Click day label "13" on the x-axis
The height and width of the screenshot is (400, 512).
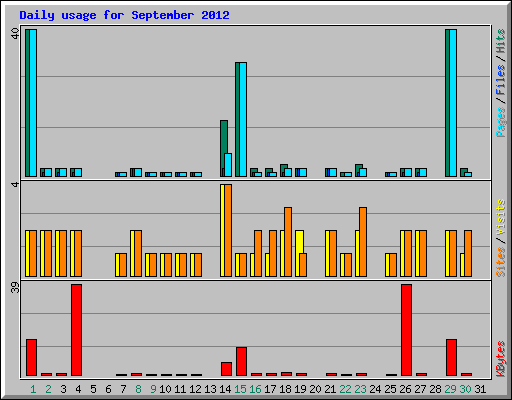[x=210, y=389]
